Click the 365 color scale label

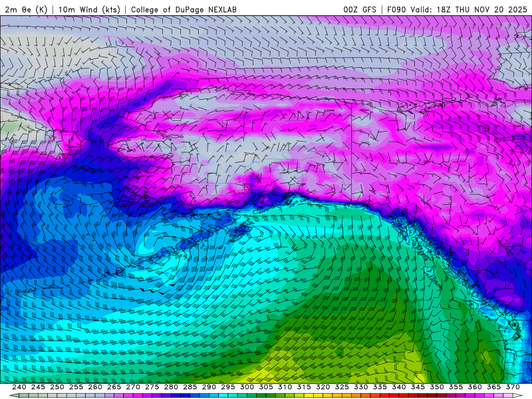click(494, 387)
